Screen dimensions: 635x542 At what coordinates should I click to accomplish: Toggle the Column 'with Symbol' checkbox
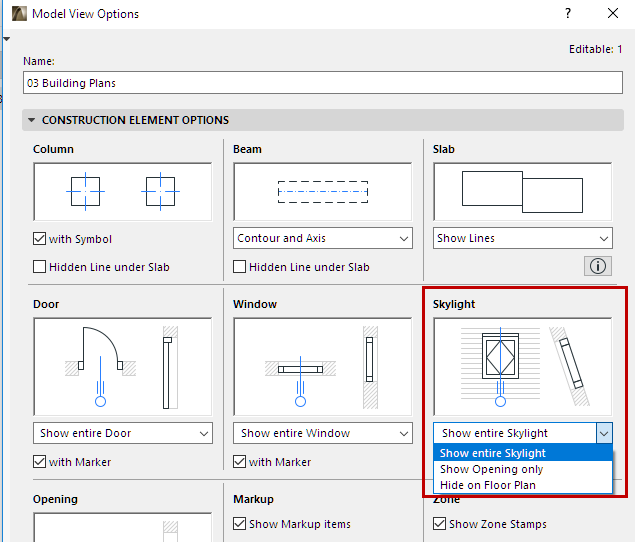click(40, 239)
